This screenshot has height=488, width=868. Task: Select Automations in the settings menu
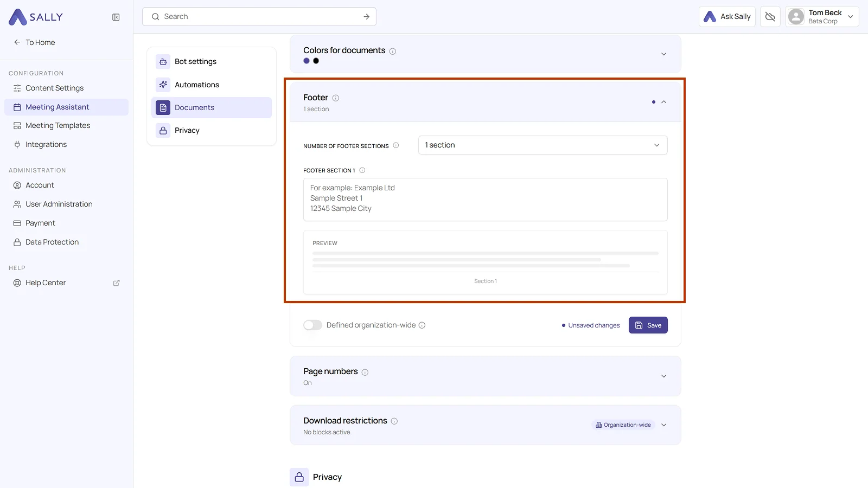212,85
